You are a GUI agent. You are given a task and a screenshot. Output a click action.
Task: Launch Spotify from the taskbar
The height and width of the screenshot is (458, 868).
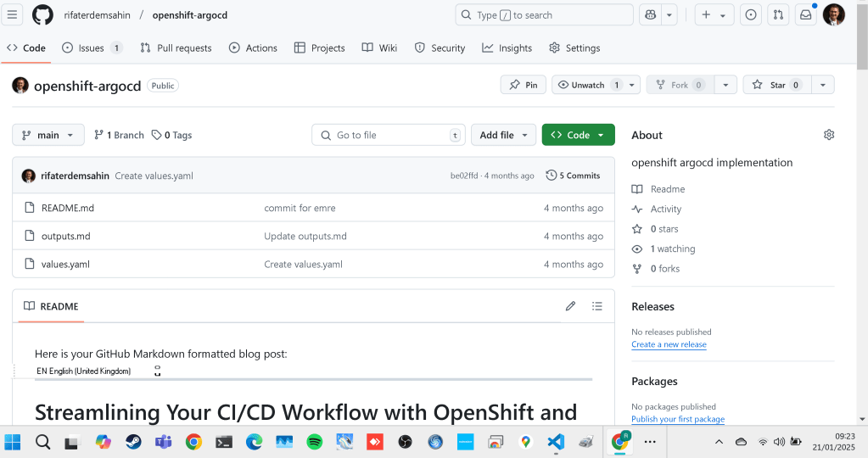coord(315,442)
